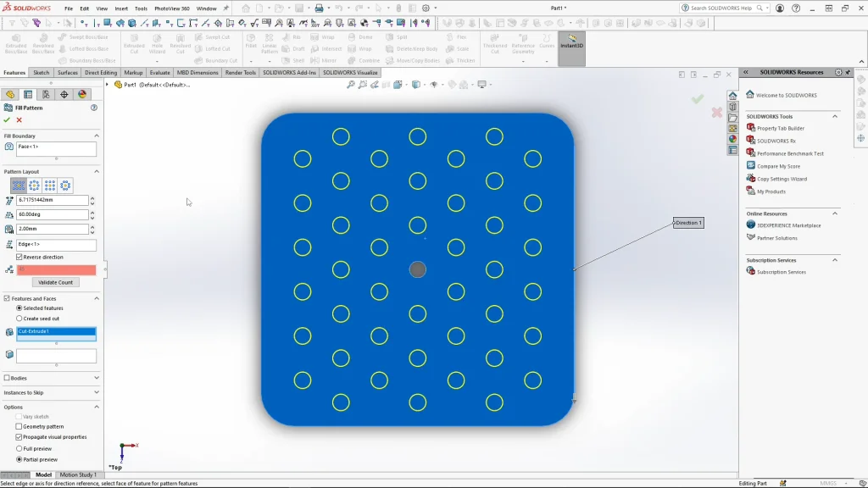Choose the Full preview radio option
The width and height of the screenshot is (868, 488).
pyautogui.click(x=19, y=448)
